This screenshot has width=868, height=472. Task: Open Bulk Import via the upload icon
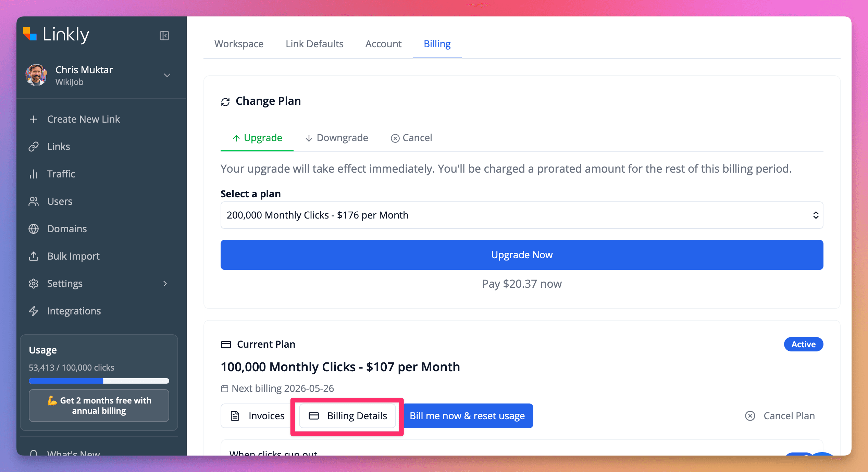coord(34,256)
